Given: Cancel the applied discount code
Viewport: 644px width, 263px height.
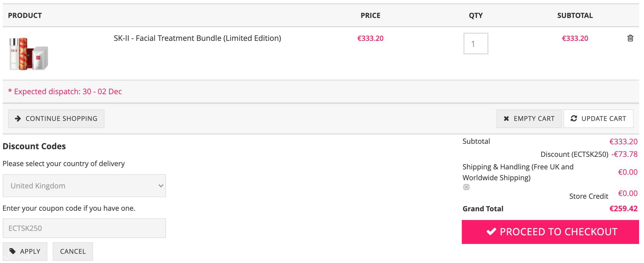Looking at the screenshot, I should [x=73, y=251].
